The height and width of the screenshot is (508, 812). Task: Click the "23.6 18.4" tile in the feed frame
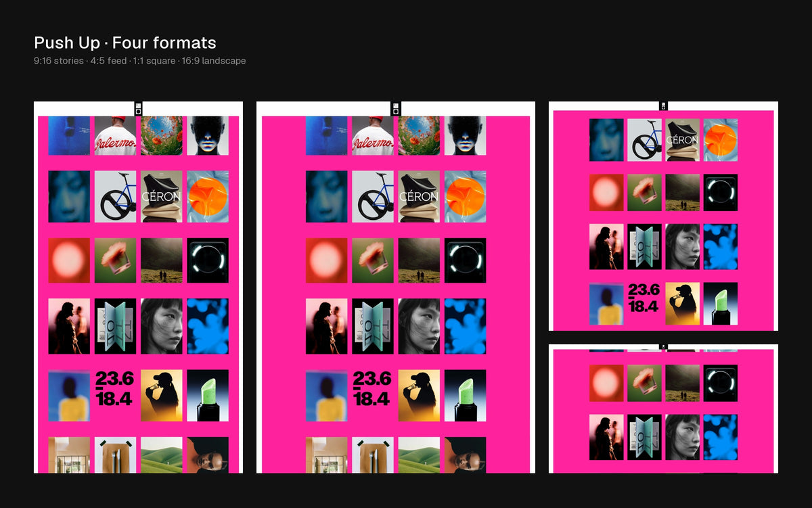coord(373,389)
